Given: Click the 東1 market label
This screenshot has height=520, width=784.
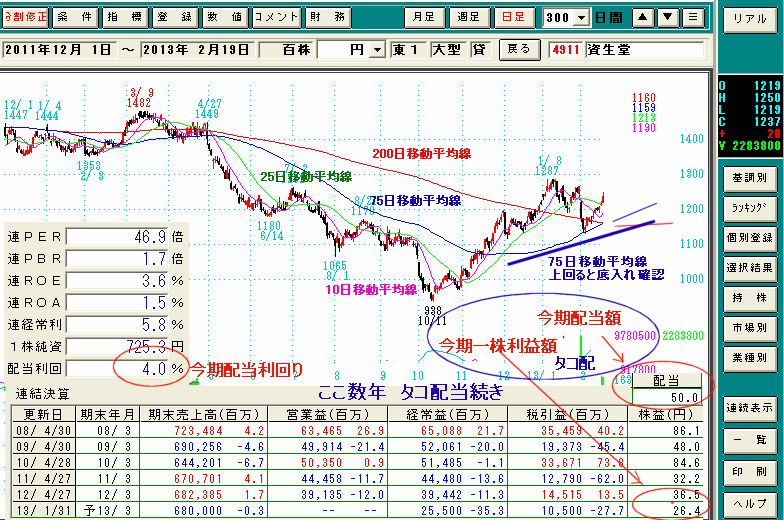Looking at the screenshot, I should click(406, 50).
